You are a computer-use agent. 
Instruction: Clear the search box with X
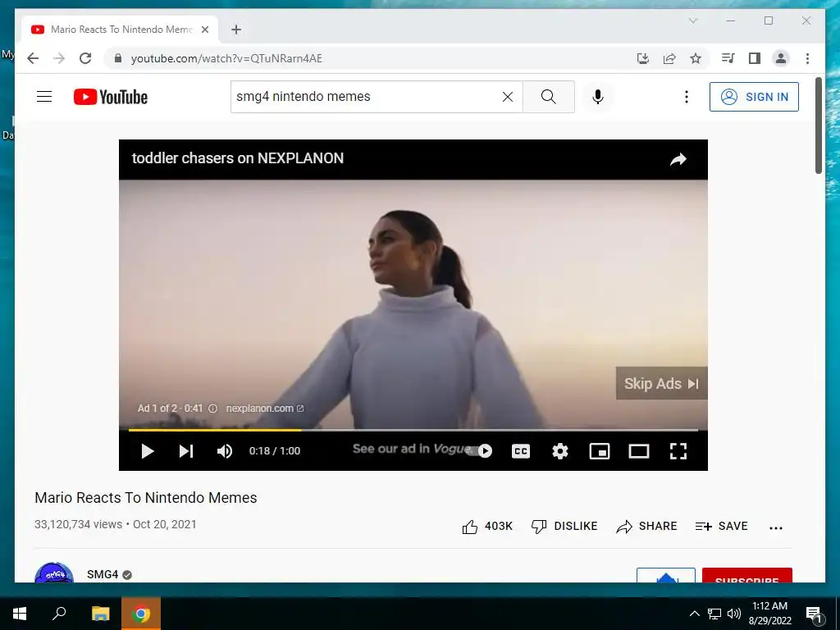tap(507, 97)
